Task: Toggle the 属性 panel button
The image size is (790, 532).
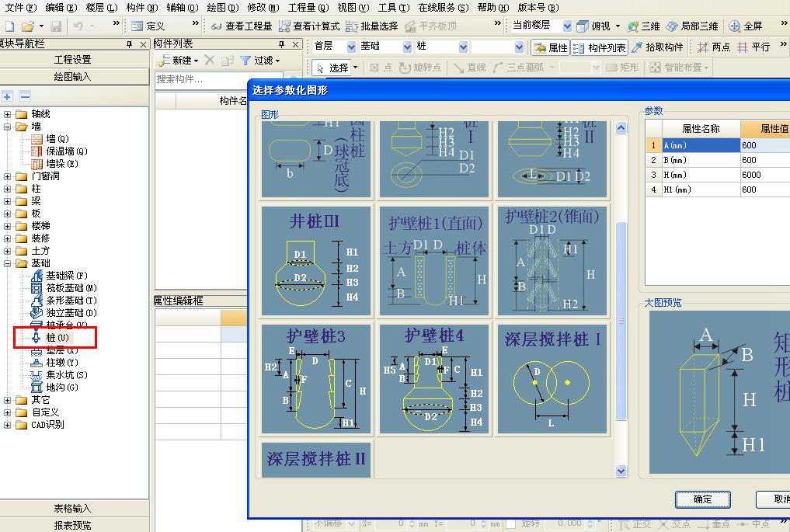Action: [x=551, y=47]
